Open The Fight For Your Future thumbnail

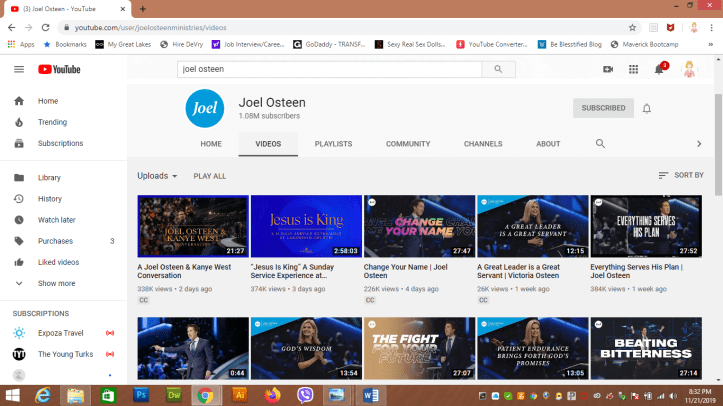419,348
